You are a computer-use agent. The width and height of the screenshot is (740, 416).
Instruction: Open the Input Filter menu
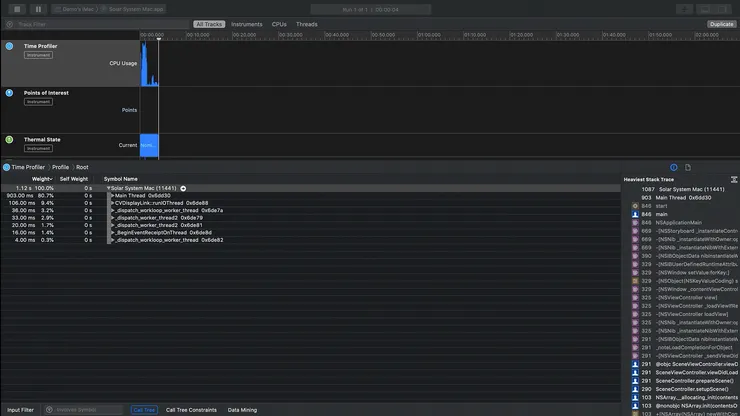(20, 410)
